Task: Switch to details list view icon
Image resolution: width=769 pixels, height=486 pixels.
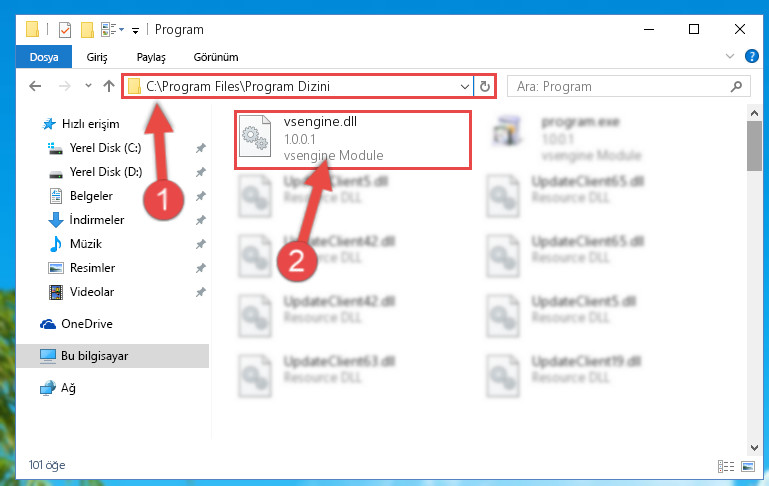Action: 726,466
